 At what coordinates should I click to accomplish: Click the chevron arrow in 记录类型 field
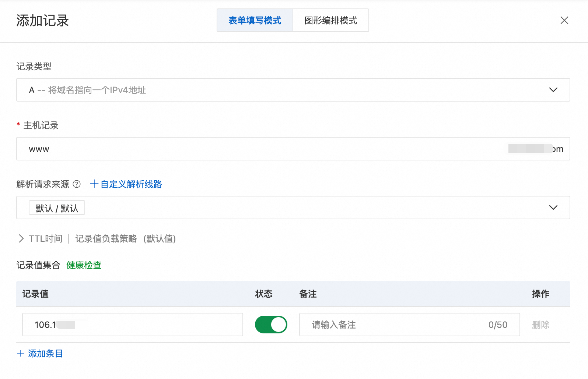[553, 90]
